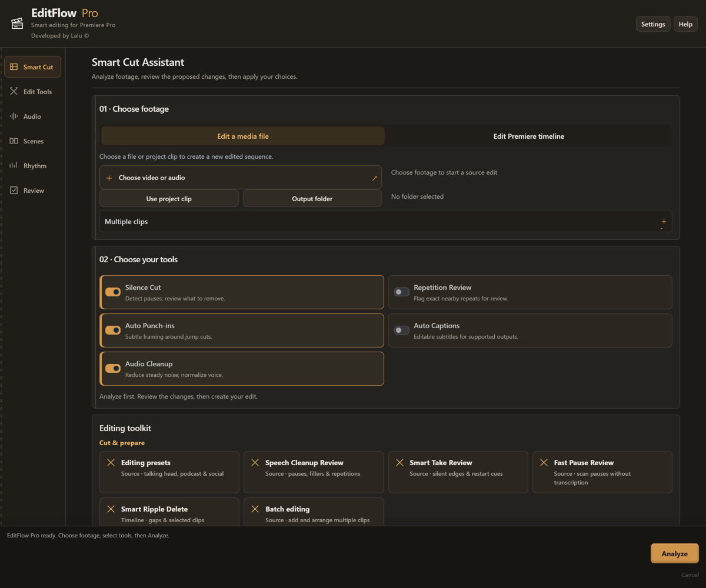Viewport: 706px width, 588px height.
Task: Click the Use project clip button
Action: coord(169,199)
